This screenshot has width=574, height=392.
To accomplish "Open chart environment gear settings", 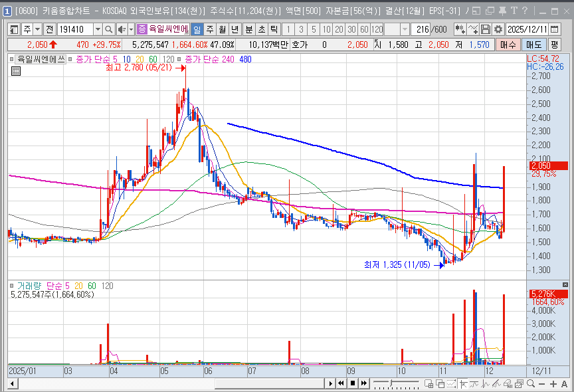I will tap(498, 29).
